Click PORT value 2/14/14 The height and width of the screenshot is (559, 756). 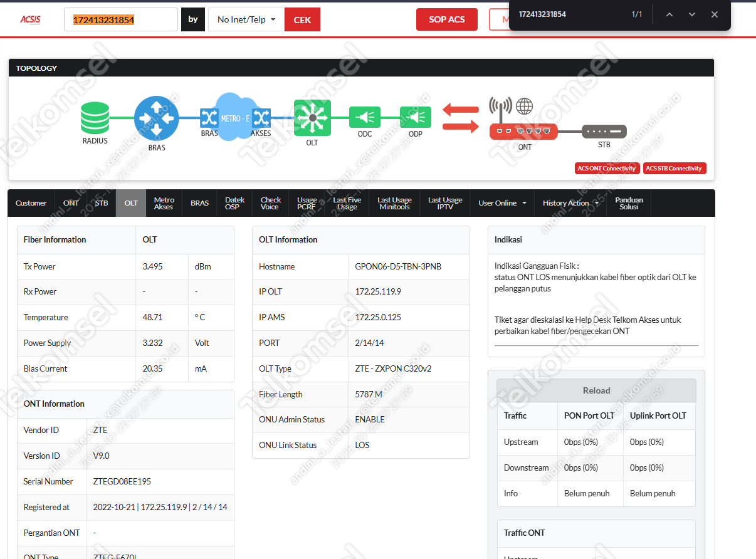(370, 343)
